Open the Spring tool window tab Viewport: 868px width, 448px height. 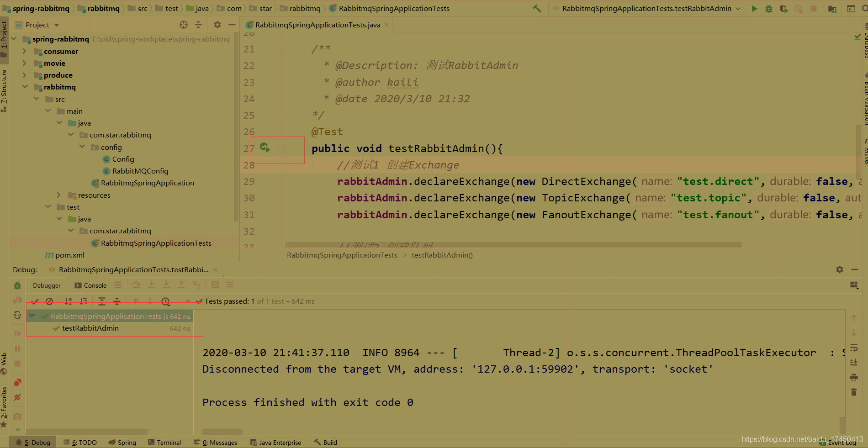(122, 443)
